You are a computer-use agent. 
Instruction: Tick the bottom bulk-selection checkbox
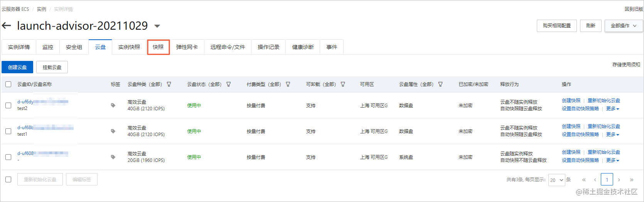(8, 179)
